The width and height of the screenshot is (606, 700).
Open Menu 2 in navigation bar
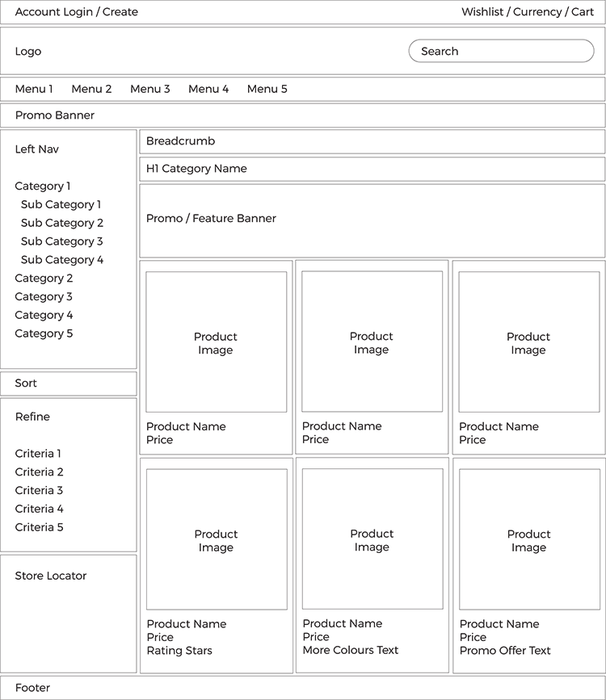pyautogui.click(x=91, y=89)
